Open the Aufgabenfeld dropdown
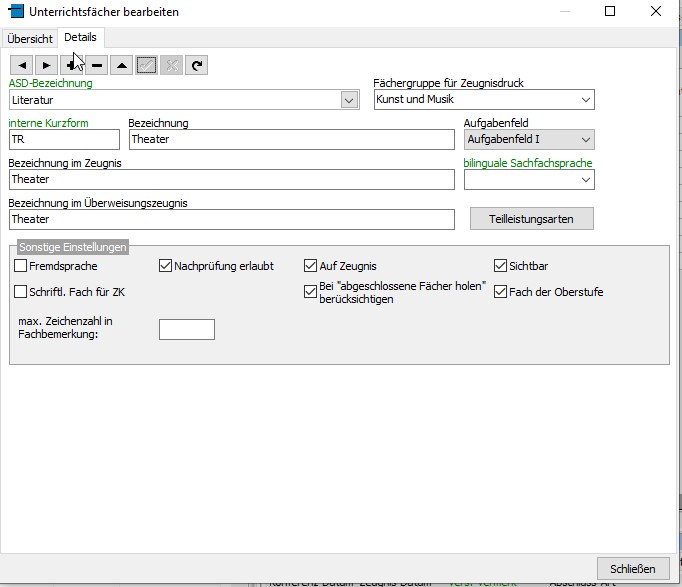The width and height of the screenshot is (682, 587). 585,140
